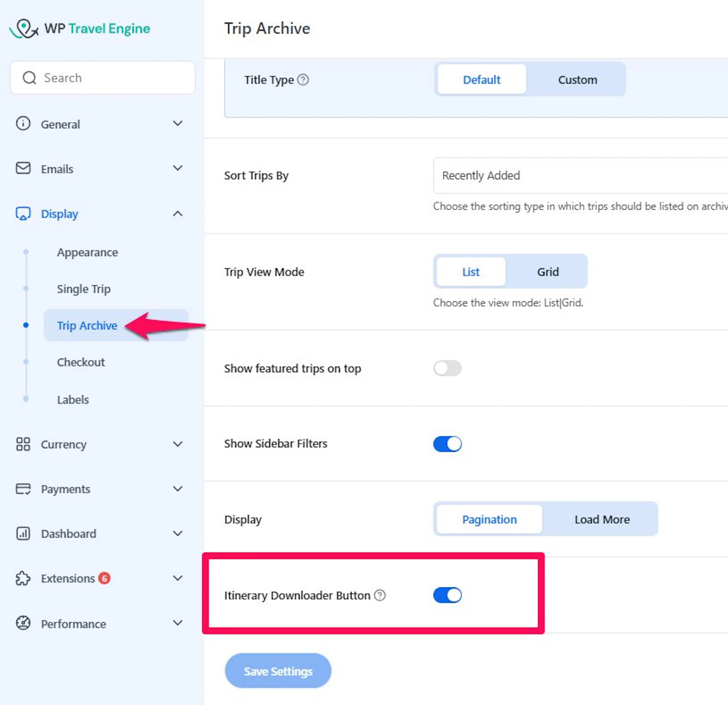Expand the Extensions section chevron
Screen dimensions: 728x705
(x=178, y=578)
